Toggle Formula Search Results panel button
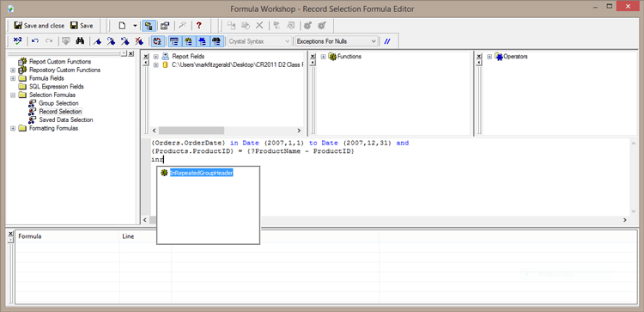The width and height of the screenshot is (644, 312). coord(216,40)
